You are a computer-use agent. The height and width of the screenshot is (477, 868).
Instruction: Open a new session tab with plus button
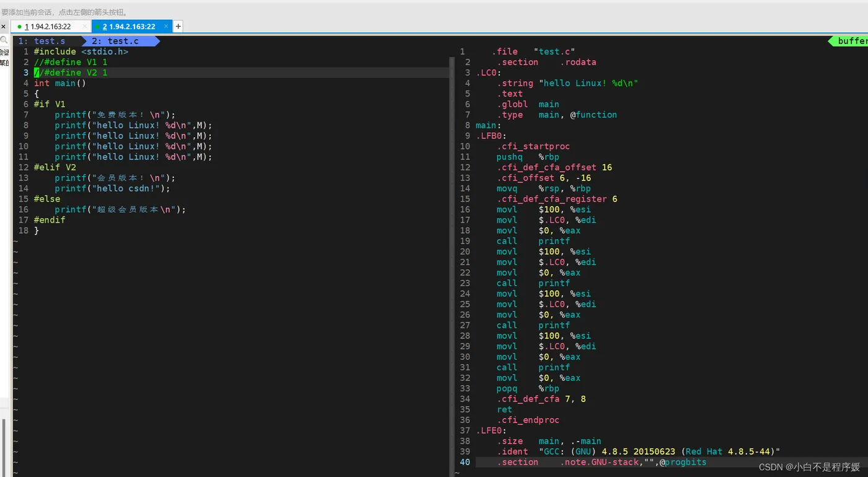178,26
